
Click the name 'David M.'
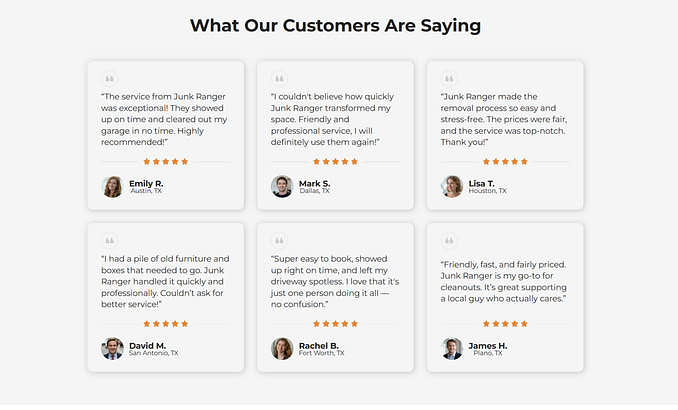coord(147,345)
